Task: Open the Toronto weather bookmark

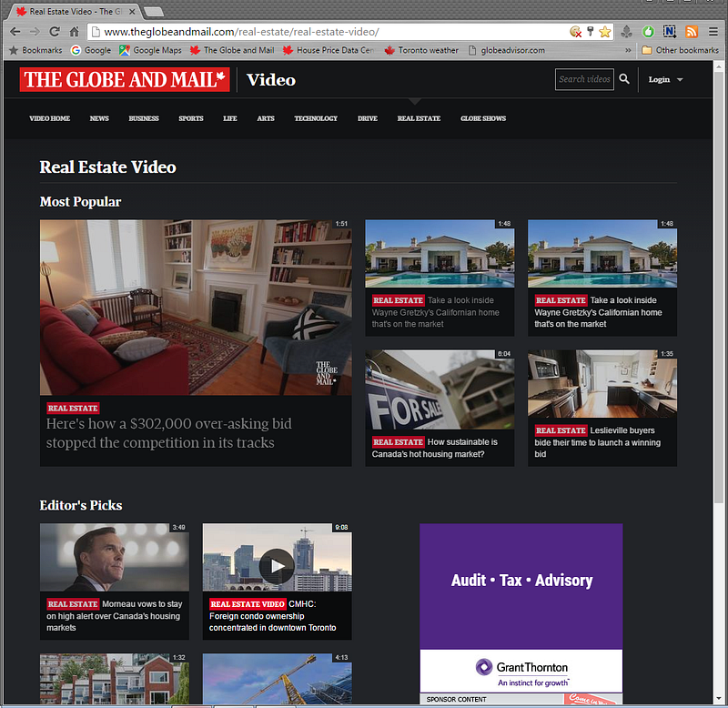Action: point(421,50)
